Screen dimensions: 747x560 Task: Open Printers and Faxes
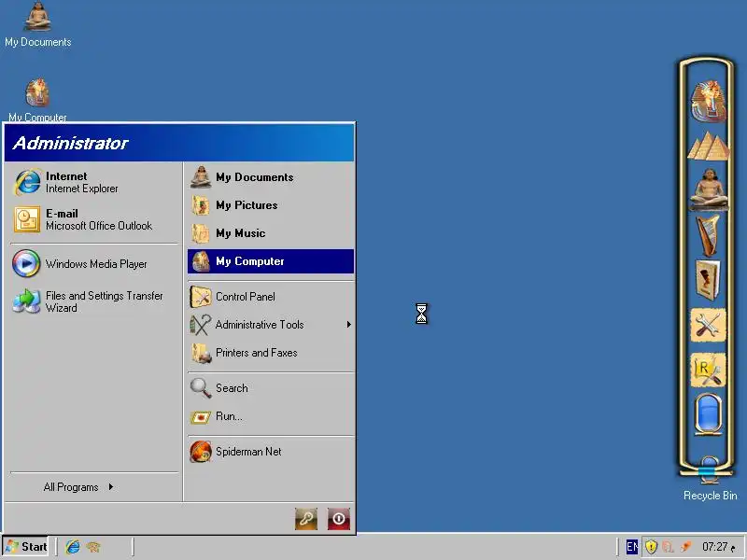[271, 353]
